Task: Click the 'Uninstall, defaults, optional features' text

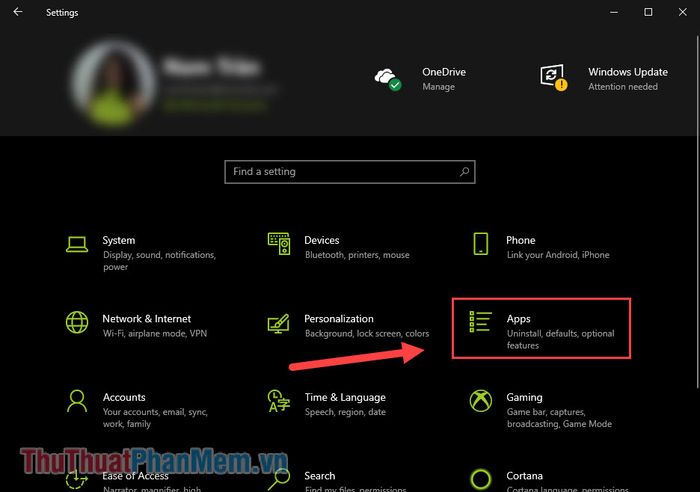Action: click(x=560, y=339)
